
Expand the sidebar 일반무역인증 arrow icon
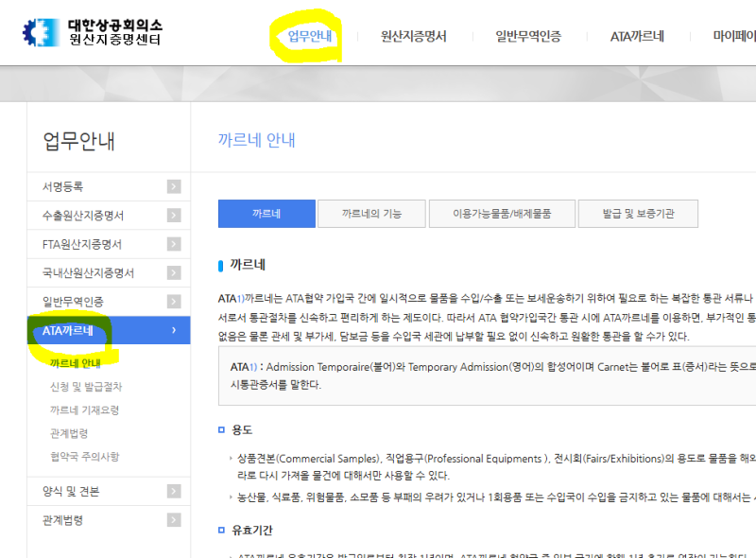click(x=174, y=302)
